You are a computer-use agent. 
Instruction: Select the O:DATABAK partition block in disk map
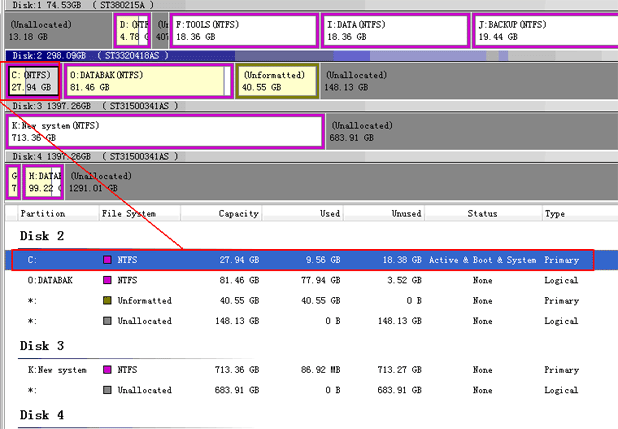[x=148, y=81]
